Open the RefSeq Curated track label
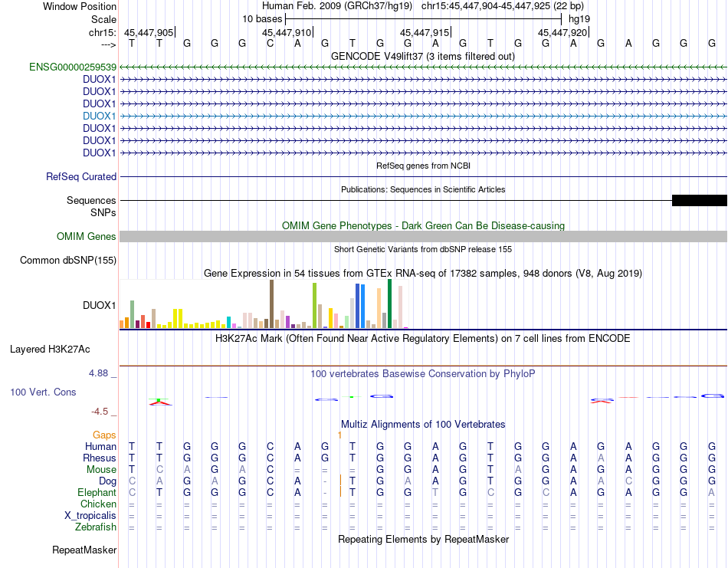The height and width of the screenshot is (568, 728). pos(81,177)
